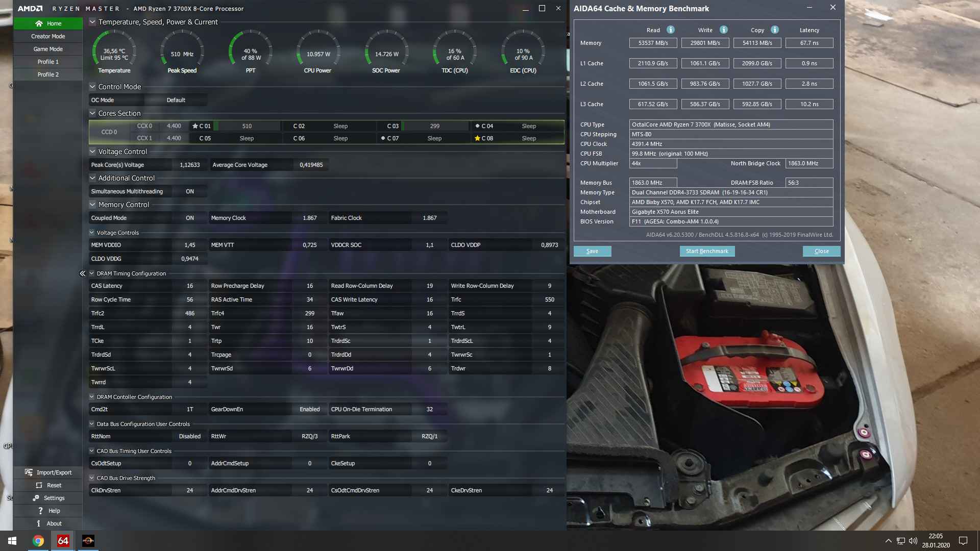The image size is (980, 551).
Task: Switch to Creator Mode tab
Action: coord(48,36)
